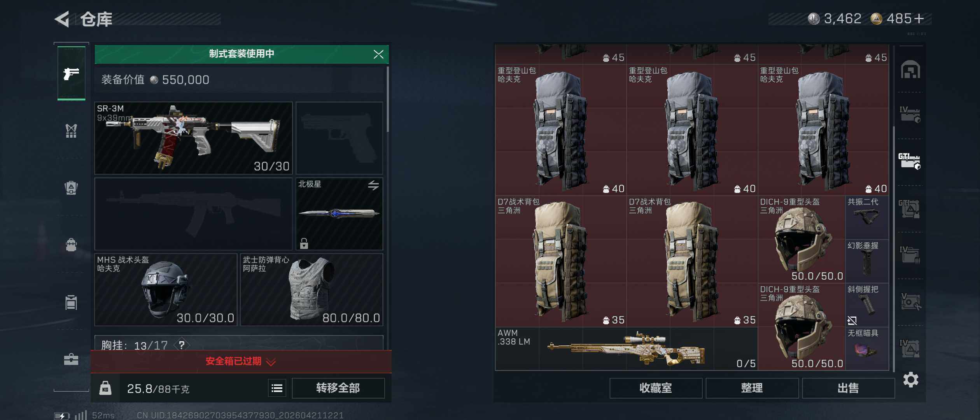Select the pistol weapons tab in sidebar
The height and width of the screenshot is (420, 980).
pos(71,73)
